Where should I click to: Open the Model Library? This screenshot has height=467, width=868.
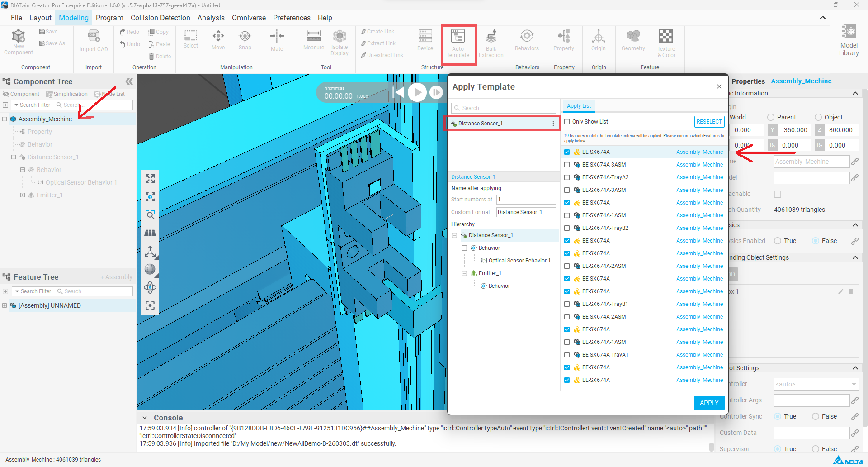click(x=849, y=40)
